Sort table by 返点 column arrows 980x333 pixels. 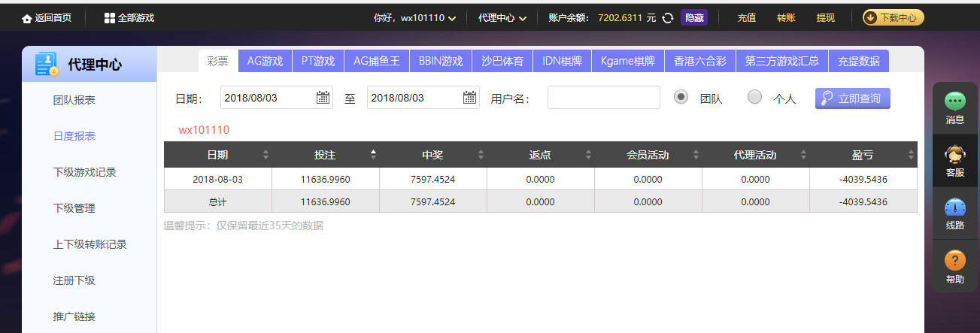pos(588,155)
